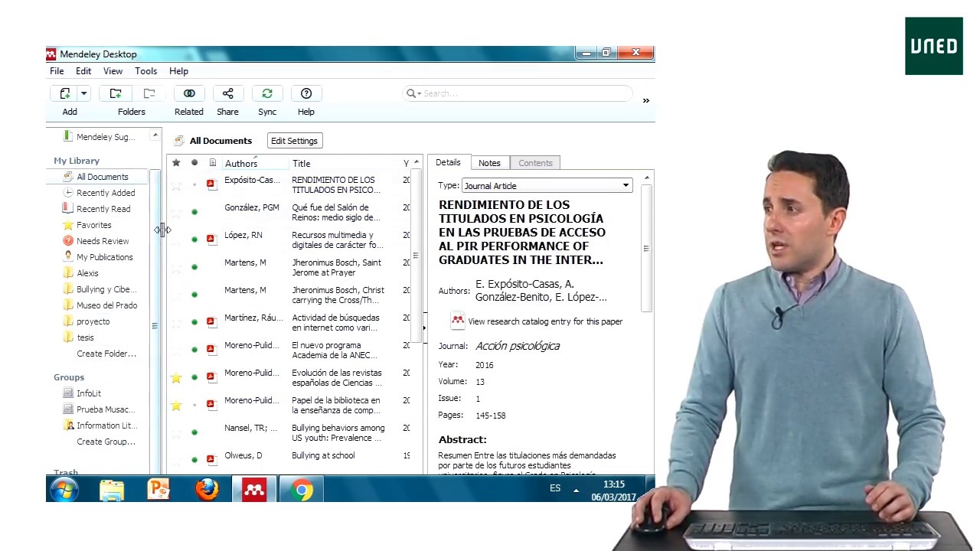Toggle read dot on Martens Saint Jerome row
This screenshot has height=551, width=980.
tap(194, 267)
